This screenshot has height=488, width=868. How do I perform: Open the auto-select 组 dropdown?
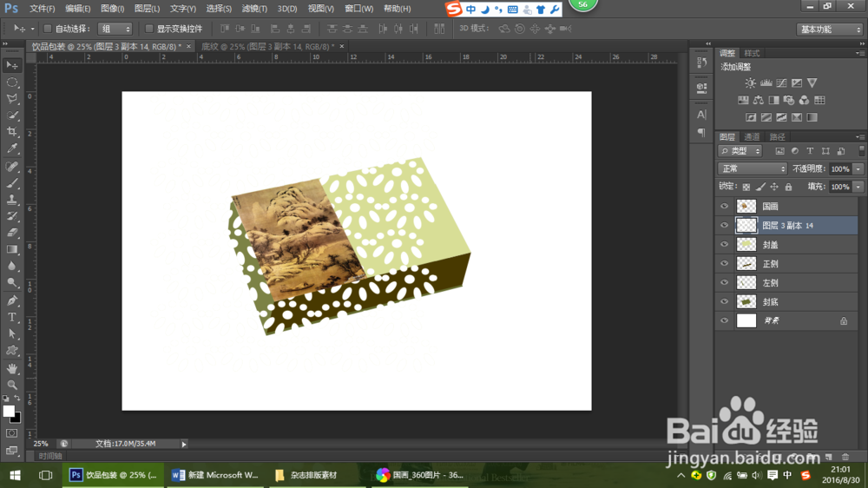tap(115, 29)
